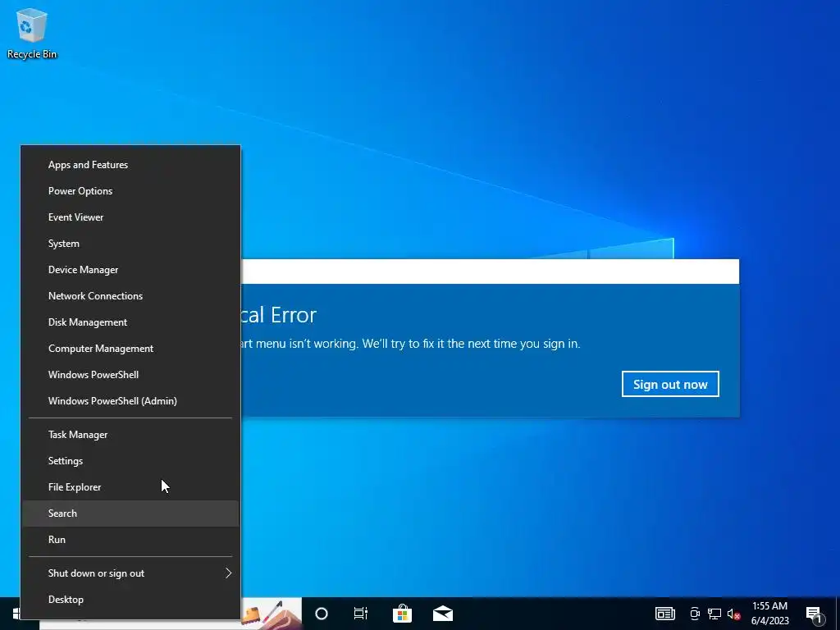Image resolution: width=840 pixels, height=630 pixels.
Task: Launch File Explorer
Action: point(130,487)
